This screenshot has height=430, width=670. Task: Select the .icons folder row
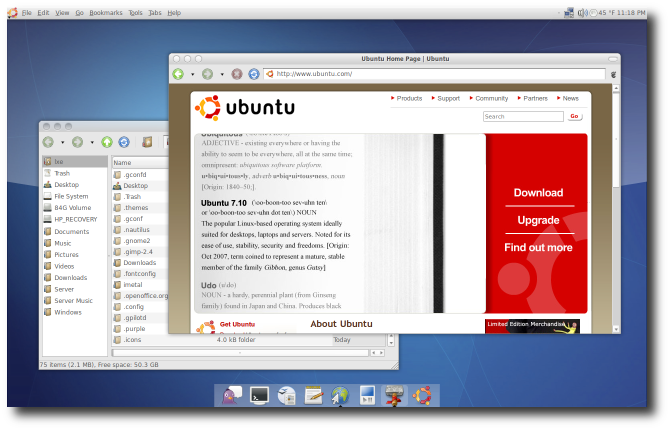(x=249, y=340)
